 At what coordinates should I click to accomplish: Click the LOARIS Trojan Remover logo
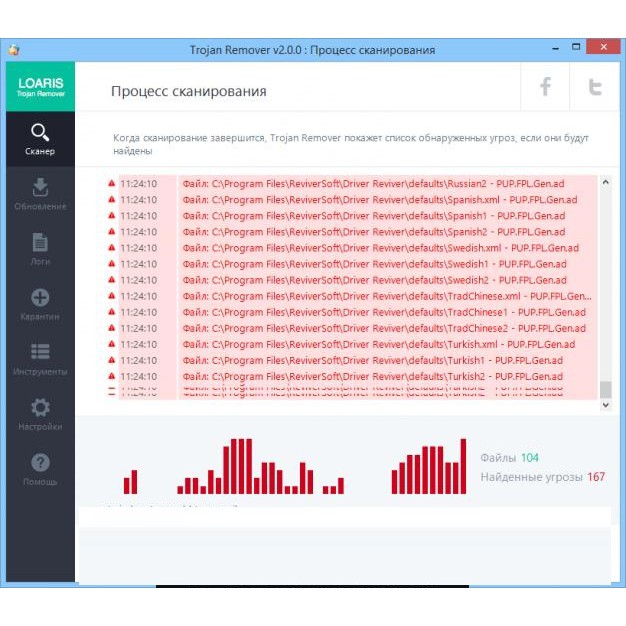pos(40,87)
